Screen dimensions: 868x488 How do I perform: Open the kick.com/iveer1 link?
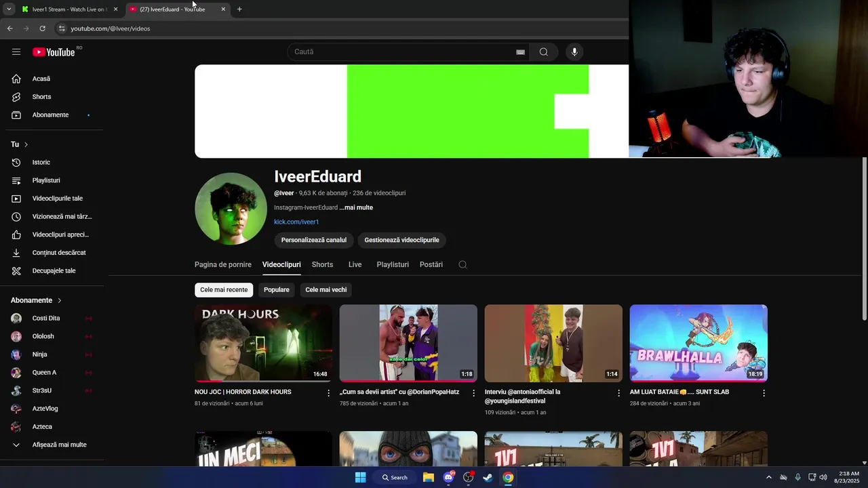296,222
